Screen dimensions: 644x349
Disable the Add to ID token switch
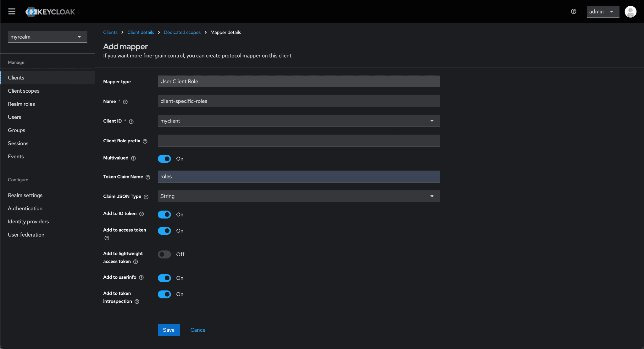point(164,215)
